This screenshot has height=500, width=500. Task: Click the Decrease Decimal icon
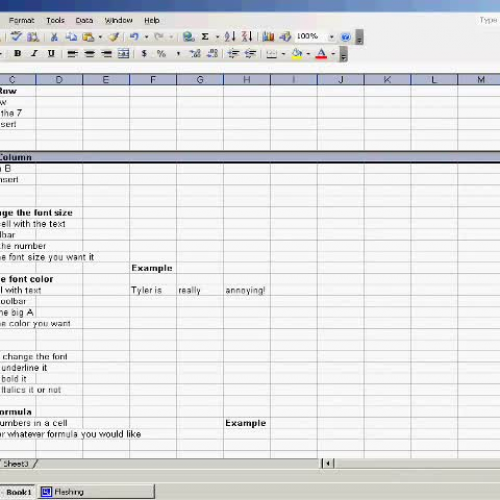tap(212, 54)
